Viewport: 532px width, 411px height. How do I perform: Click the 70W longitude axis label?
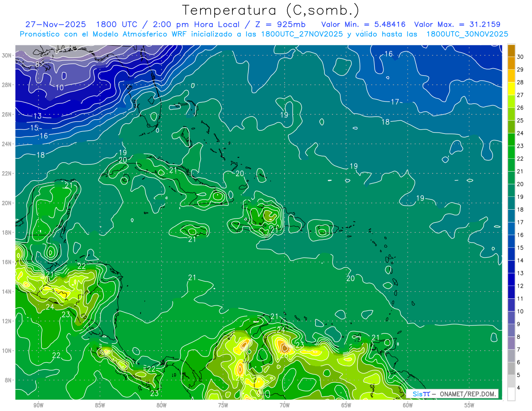tap(285, 405)
